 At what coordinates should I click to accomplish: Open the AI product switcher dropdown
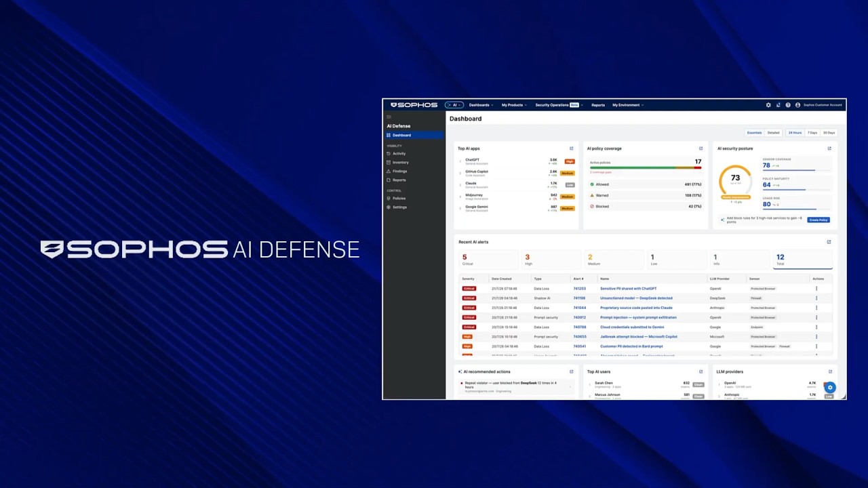454,105
